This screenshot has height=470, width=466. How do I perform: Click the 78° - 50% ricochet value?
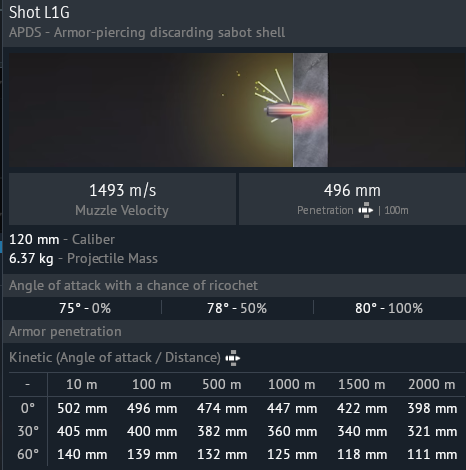coord(237,308)
